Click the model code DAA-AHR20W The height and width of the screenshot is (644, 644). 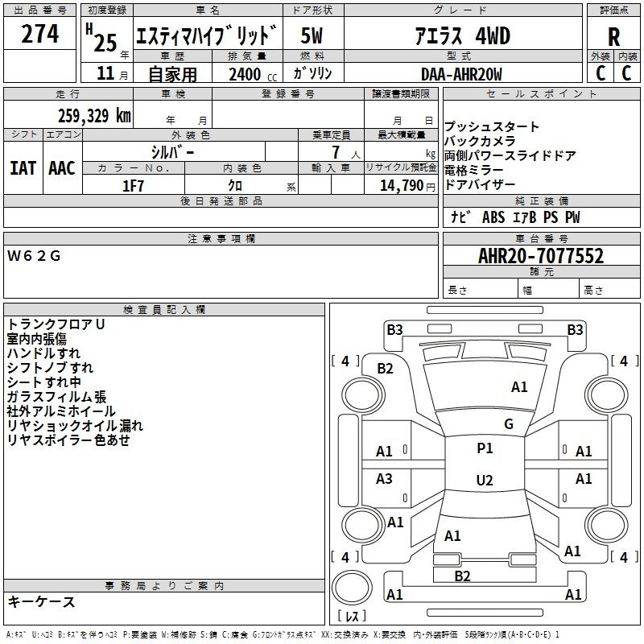(x=461, y=74)
